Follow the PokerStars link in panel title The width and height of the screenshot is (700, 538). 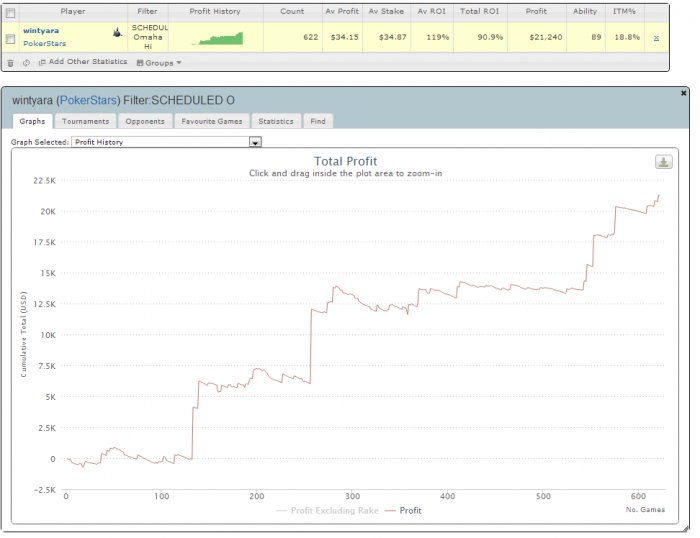(88, 100)
